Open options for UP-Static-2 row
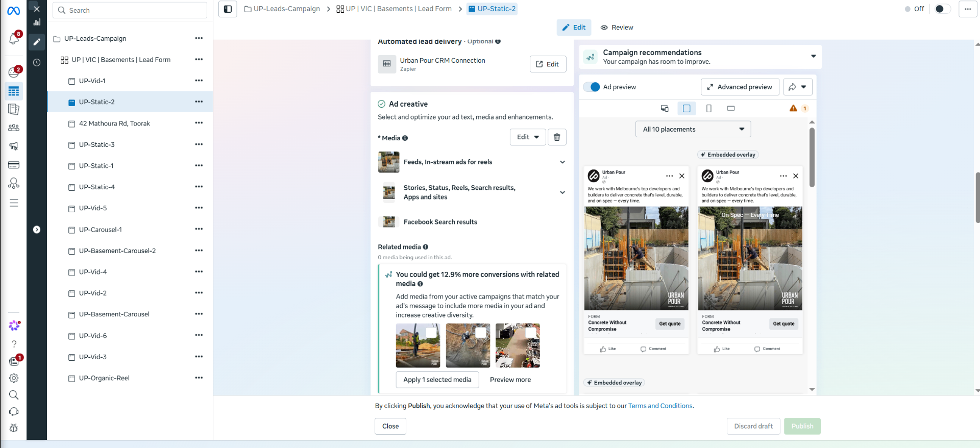 point(199,102)
